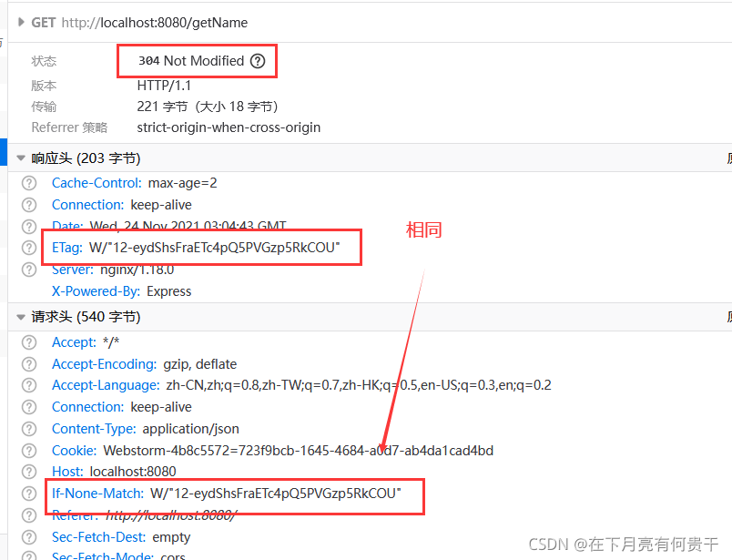Click help icon beside Accept-Language header
Viewport: 732px width, 560px height.
tap(29, 385)
